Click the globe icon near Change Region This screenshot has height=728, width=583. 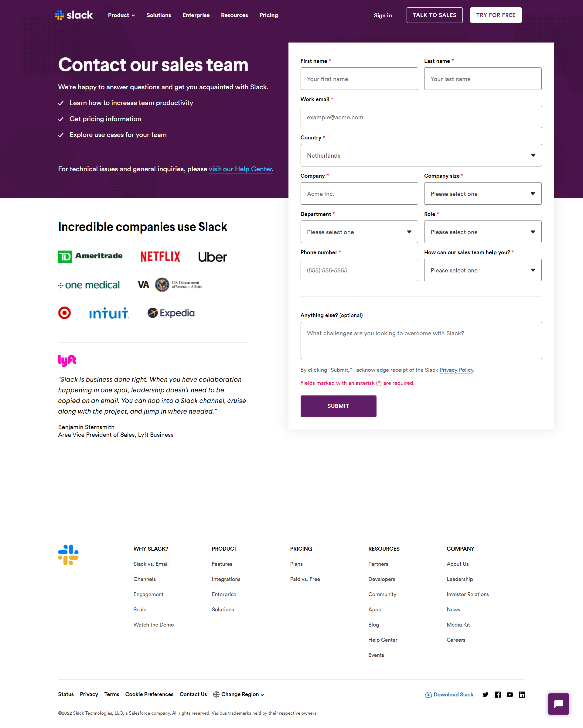215,694
